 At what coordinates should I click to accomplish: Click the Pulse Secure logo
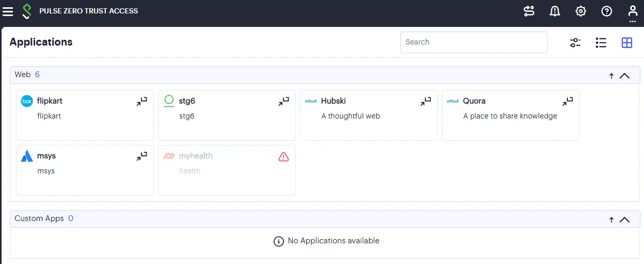[x=27, y=11]
